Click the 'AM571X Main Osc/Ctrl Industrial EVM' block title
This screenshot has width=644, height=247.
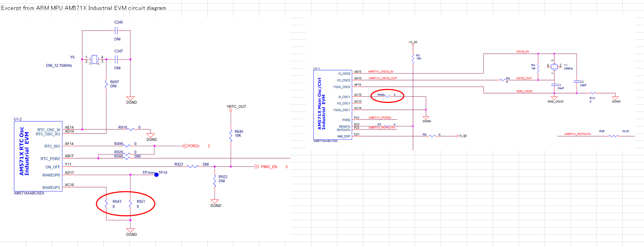[x=321, y=104]
